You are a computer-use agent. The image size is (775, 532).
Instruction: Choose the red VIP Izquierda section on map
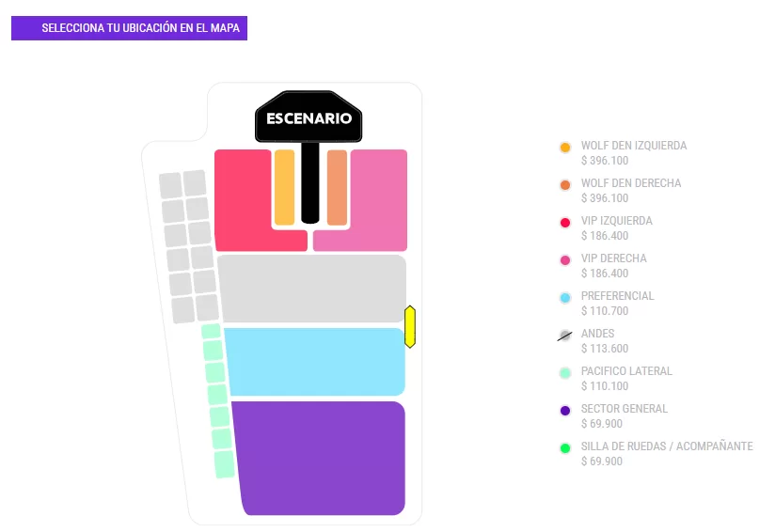click(243, 199)
